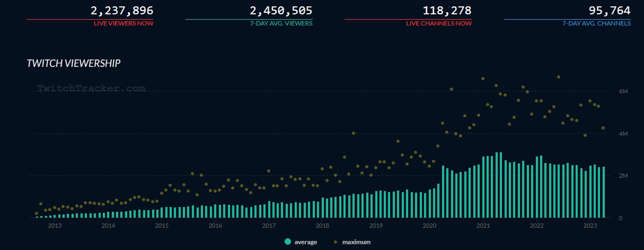Click the 2,450,505 average viewers figure
This screenshot has height=250, width=644.
pos(281,11)
